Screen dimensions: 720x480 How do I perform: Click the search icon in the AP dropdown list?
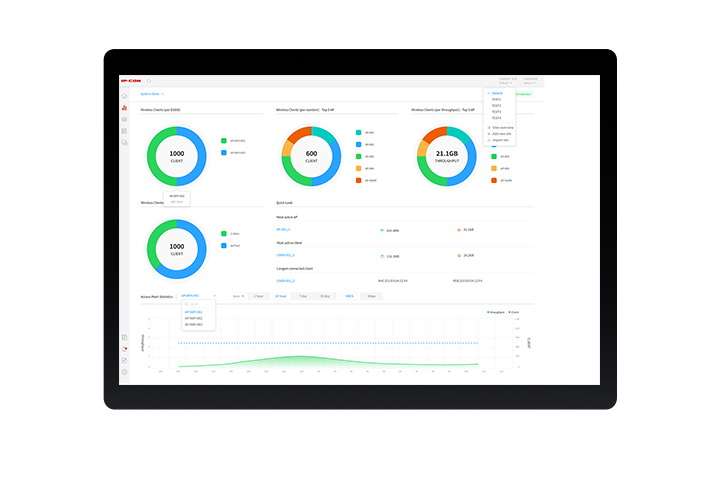point(186,304)
